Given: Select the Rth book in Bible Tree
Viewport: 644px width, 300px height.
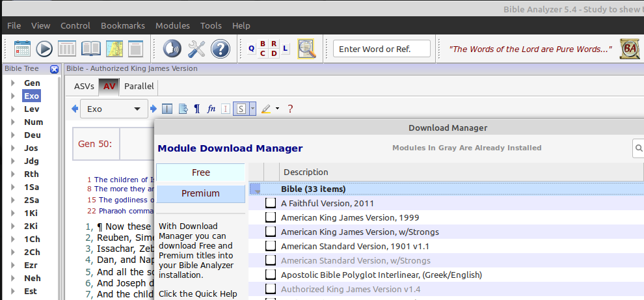Looking at the screenshot, I should click(x=31, y=174).
